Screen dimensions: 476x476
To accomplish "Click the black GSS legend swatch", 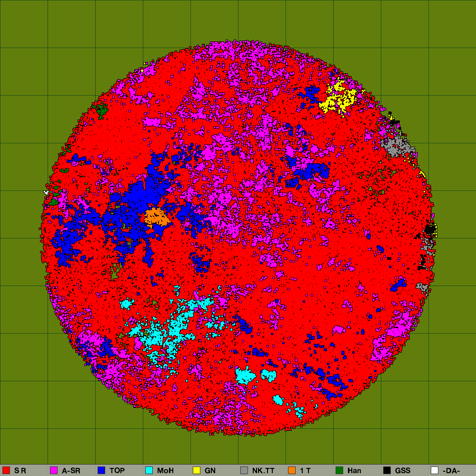I will click(x=387, y=470).
